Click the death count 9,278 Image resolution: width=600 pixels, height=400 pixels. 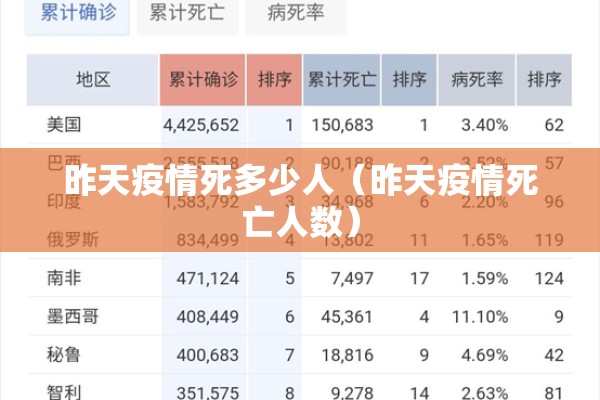[352, 393]
